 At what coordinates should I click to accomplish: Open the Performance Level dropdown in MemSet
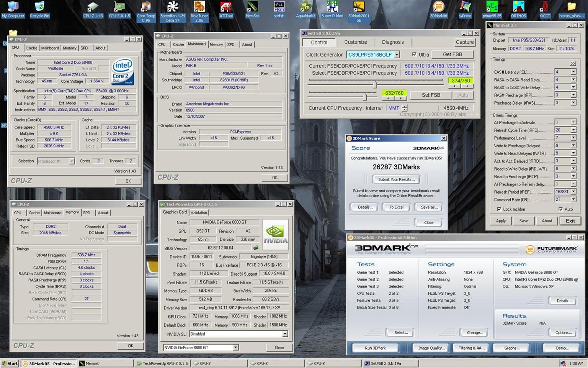573,138
